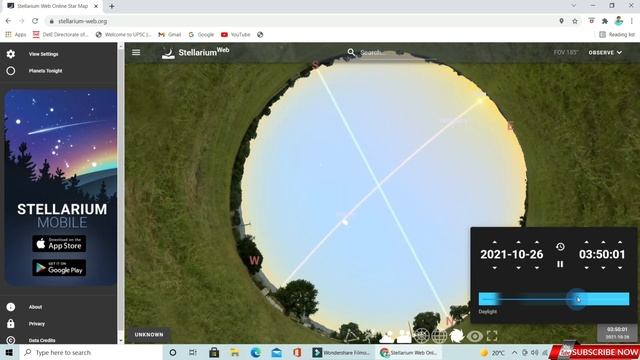The height and width of the screenshot is (360, 640).
Task: Open the Reading list
Action: (617, 35)
